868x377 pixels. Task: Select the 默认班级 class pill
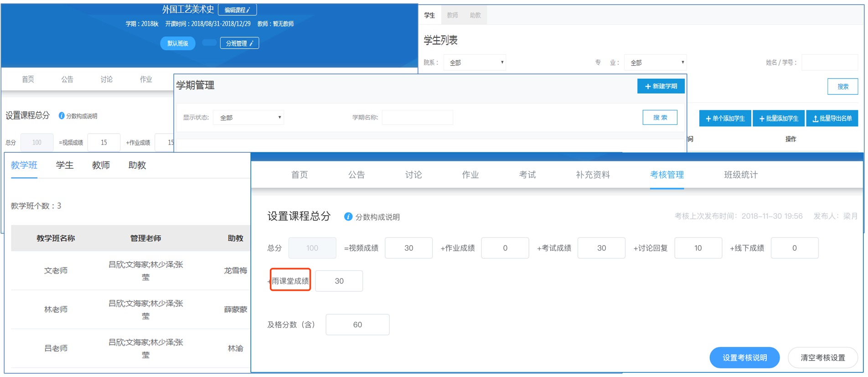click(x=178, y=43)
